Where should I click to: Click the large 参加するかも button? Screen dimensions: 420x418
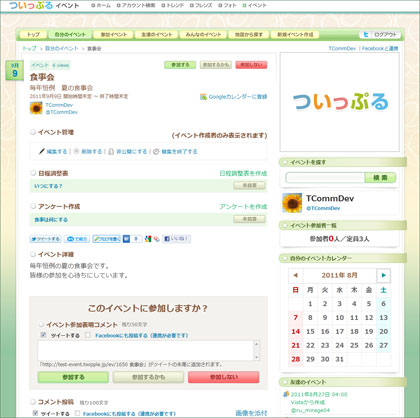(x=148, y=377)
